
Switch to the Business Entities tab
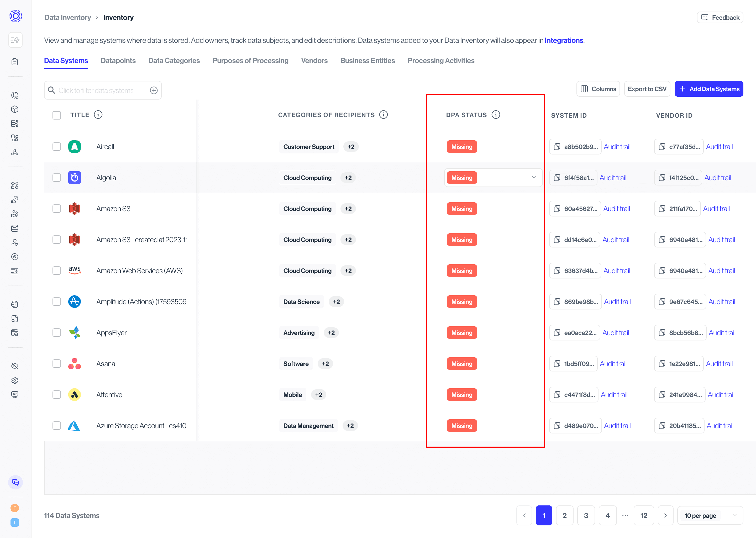367,61
